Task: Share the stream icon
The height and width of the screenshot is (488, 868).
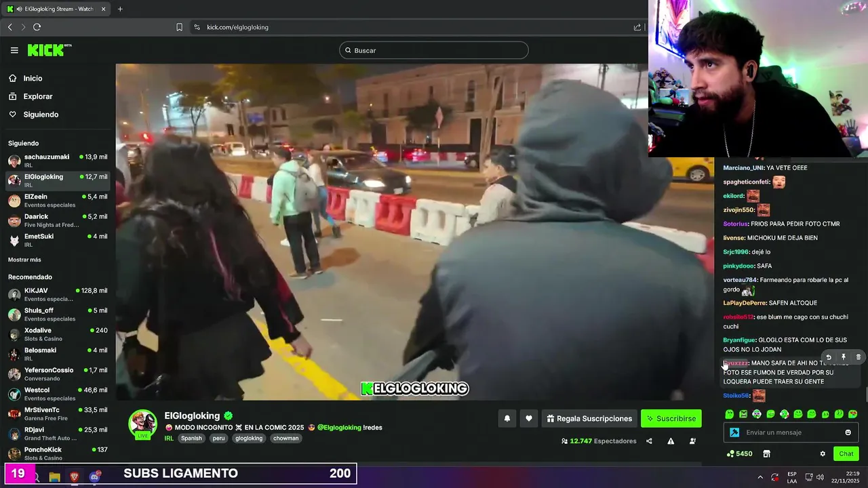Action: click(649, 441)
